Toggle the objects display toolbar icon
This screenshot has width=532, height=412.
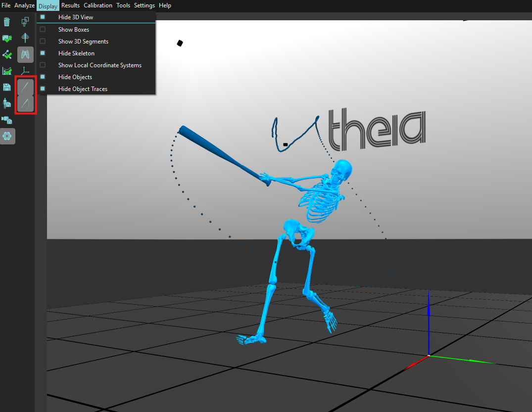[x=25, y=88]
